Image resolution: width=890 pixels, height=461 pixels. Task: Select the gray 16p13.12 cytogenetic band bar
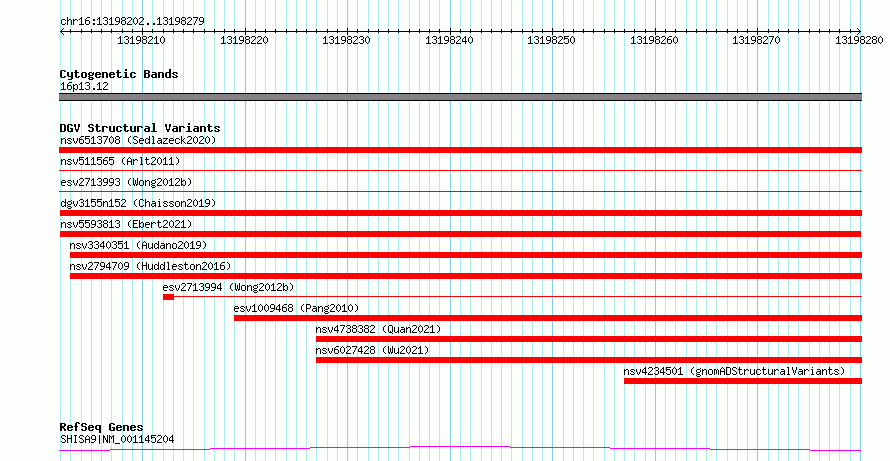pos(460,97)
